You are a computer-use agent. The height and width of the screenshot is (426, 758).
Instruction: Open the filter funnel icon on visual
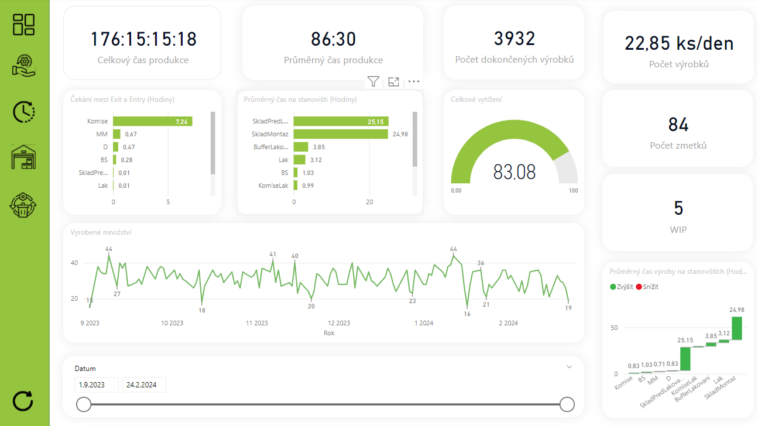pyautogui.click(x=373, y=82)
